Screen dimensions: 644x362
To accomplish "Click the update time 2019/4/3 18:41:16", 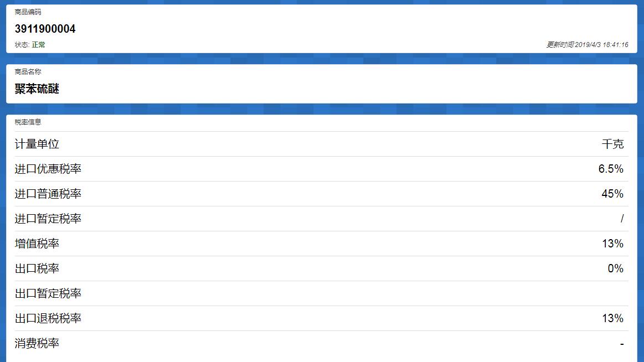I will point(601,45).
